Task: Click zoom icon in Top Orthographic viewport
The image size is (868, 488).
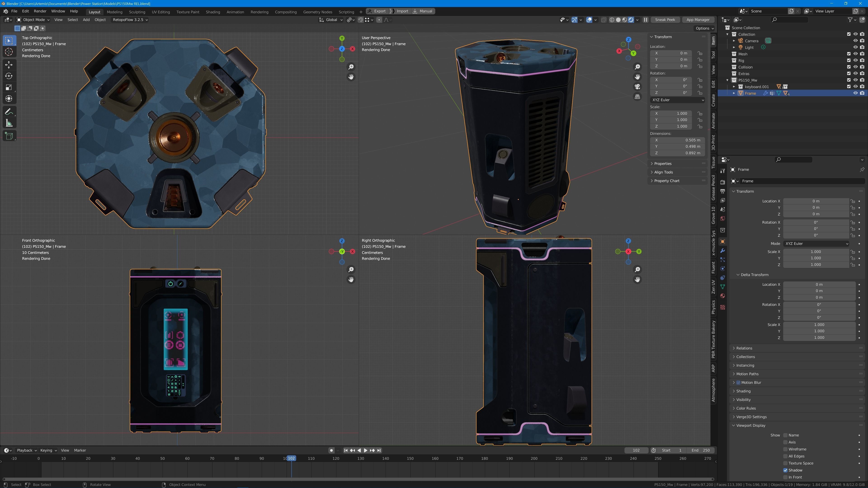Action: tap(351, 67)
